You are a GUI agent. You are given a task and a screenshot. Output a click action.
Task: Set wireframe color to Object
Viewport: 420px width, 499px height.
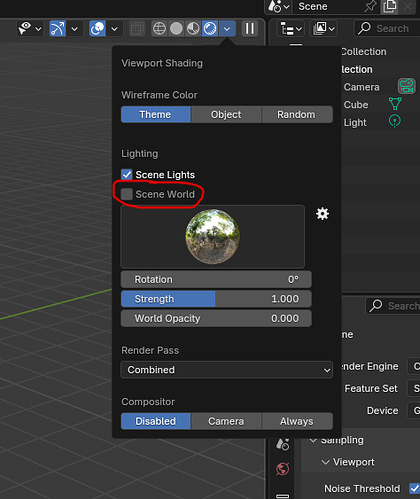click(x=226, y=114)
